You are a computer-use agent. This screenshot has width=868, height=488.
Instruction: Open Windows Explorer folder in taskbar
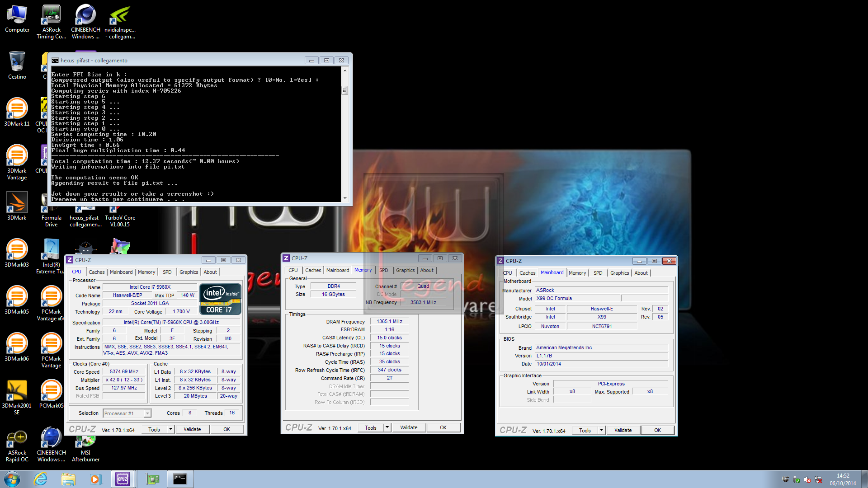pos(68,479)
